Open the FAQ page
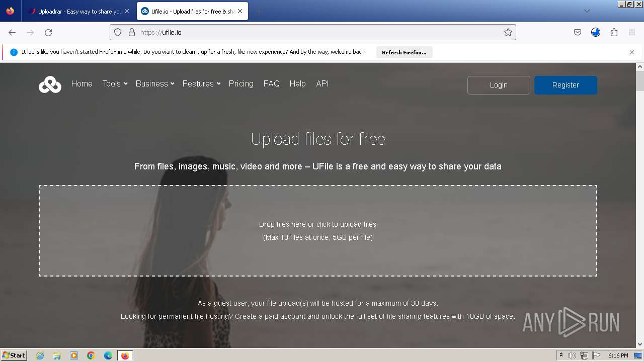The width and height of the screenshot is (644, 362). [271, 83]
